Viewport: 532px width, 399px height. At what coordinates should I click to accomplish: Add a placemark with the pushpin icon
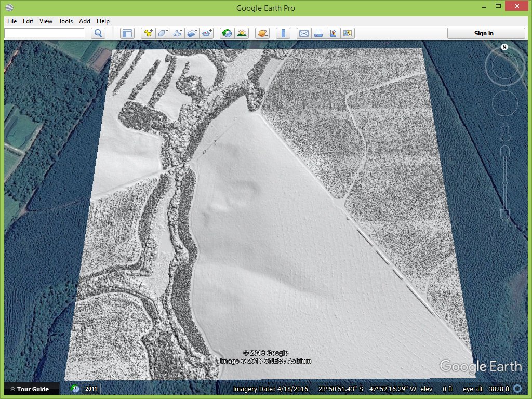coord(148,33)
